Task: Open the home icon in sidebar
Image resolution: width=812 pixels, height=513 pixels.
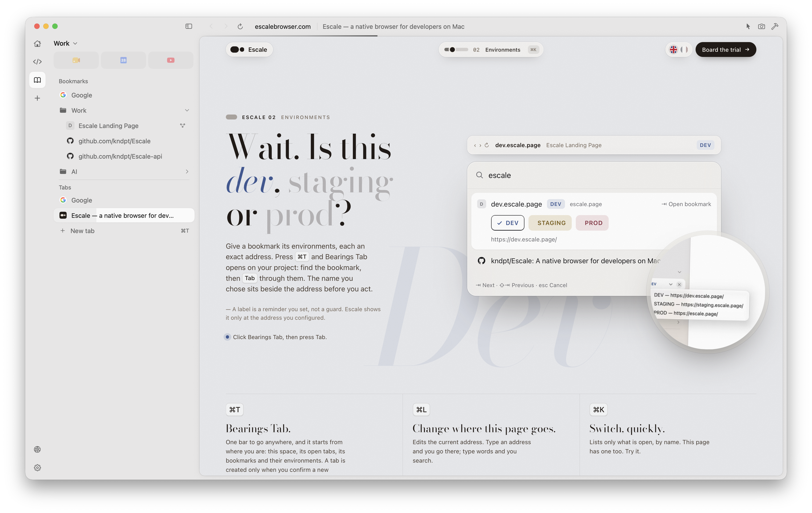Action: click(37, 43)
